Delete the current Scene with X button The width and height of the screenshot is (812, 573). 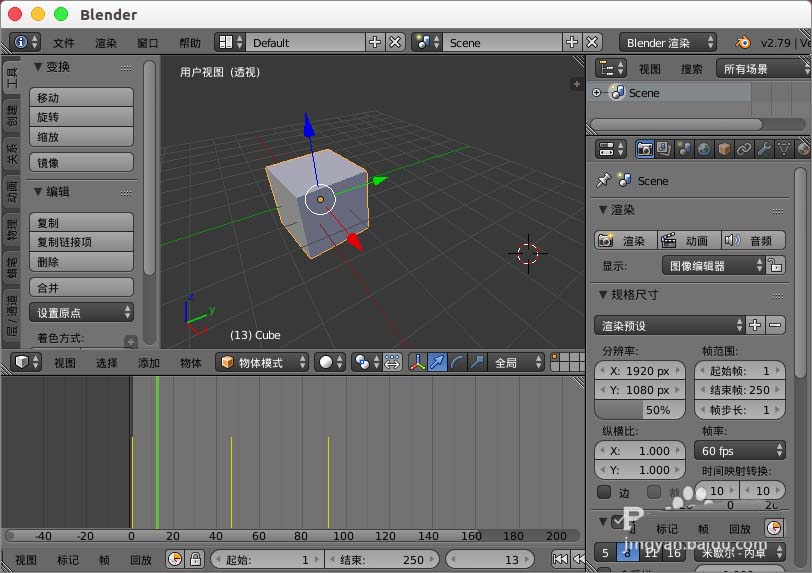tap(592, 42)
